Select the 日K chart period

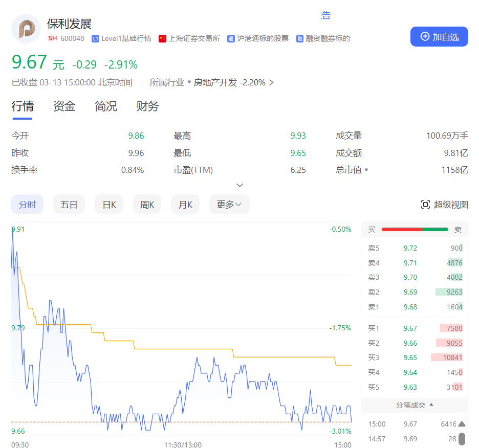(109, 204)
